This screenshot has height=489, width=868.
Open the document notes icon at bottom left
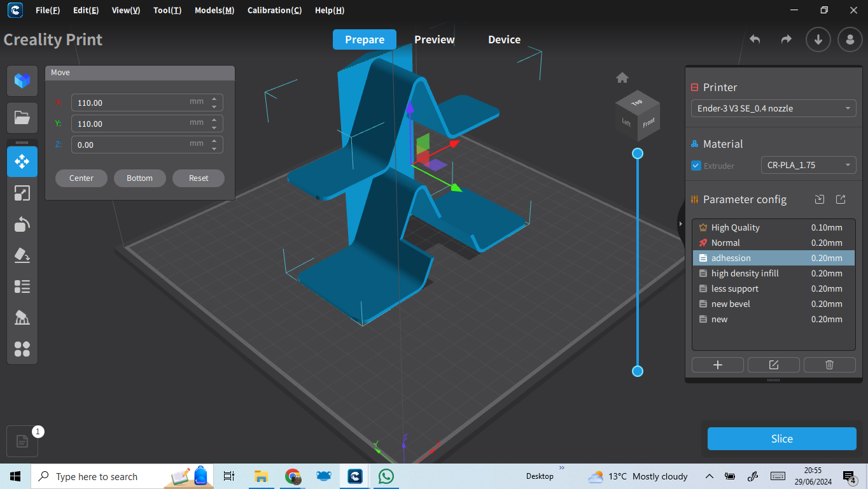(22, 441)
